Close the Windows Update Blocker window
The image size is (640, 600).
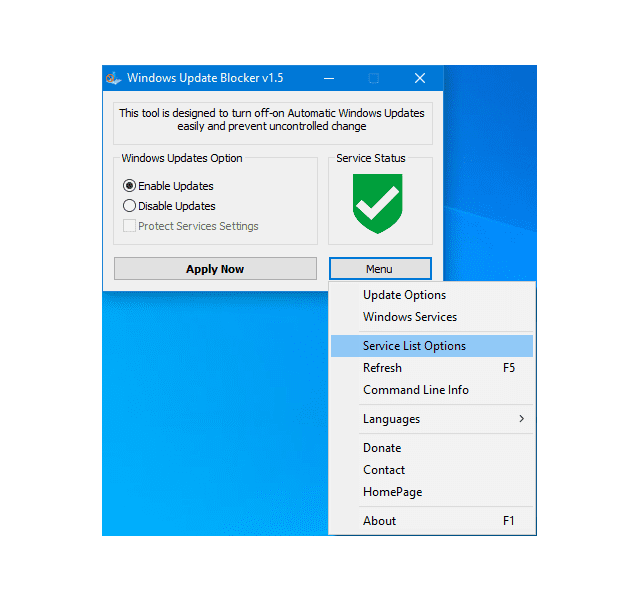[x=420, y=78]
